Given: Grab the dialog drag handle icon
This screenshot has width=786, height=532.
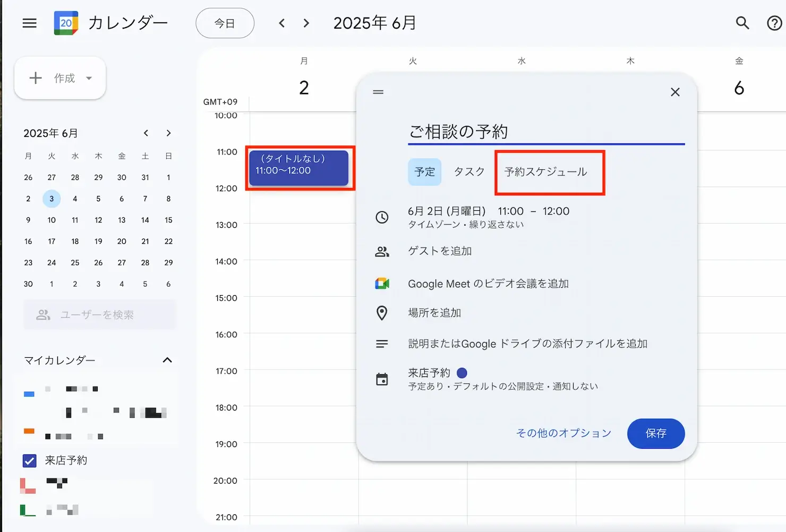Looking at the screenshot, I should click(x=378, y=92).
